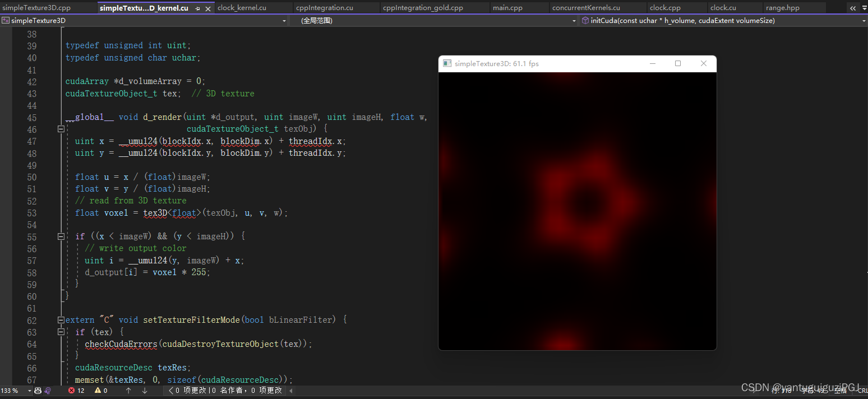Show the tab overflow arrows button
The height and width of the screenshot is (399, 868).
[x=853, y=8]
